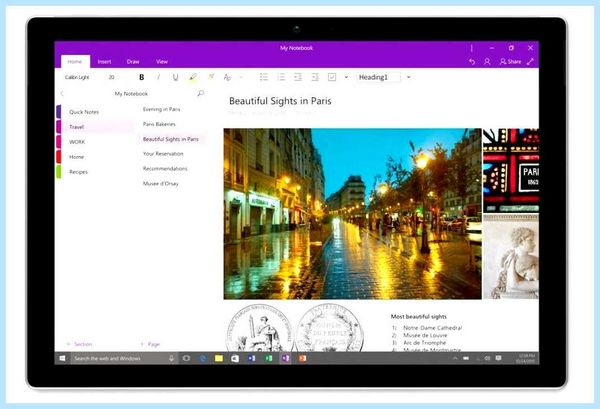Clear text formatting with Aa icon

(x=227, y=77)
